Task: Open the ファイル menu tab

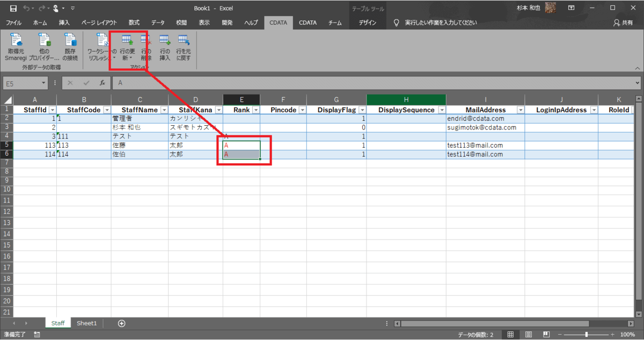Action: click(x=13, y=23)
